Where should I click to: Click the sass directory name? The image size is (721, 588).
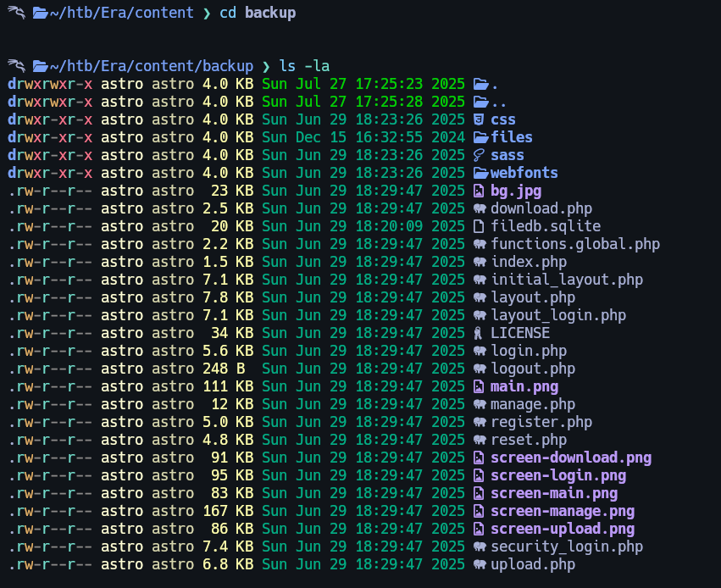507,155
